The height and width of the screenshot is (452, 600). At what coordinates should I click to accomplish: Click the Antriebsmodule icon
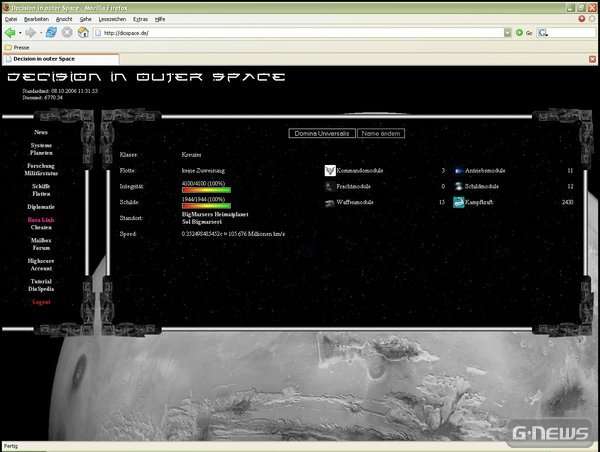(x=458, y=171)
